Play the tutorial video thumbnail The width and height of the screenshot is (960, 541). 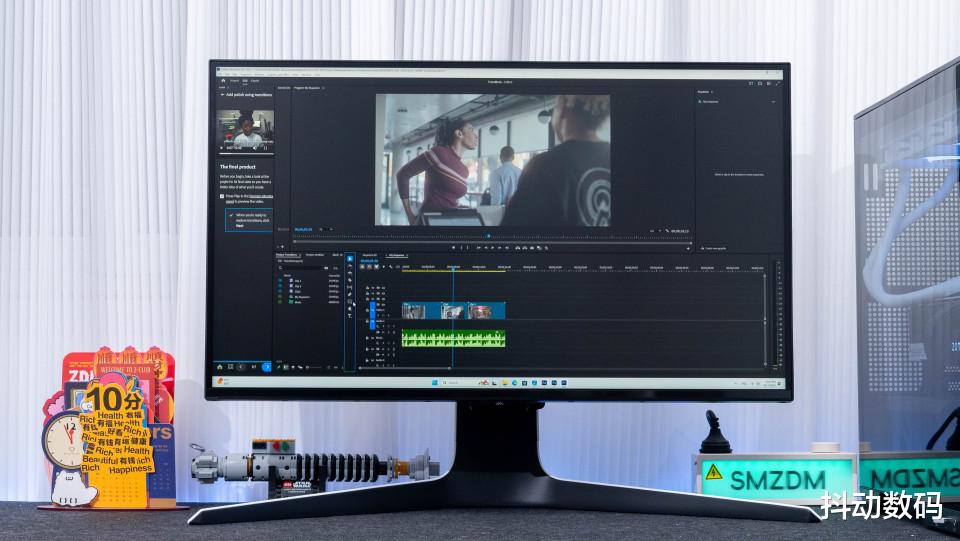pyautogui.click(x=221, y=147)
